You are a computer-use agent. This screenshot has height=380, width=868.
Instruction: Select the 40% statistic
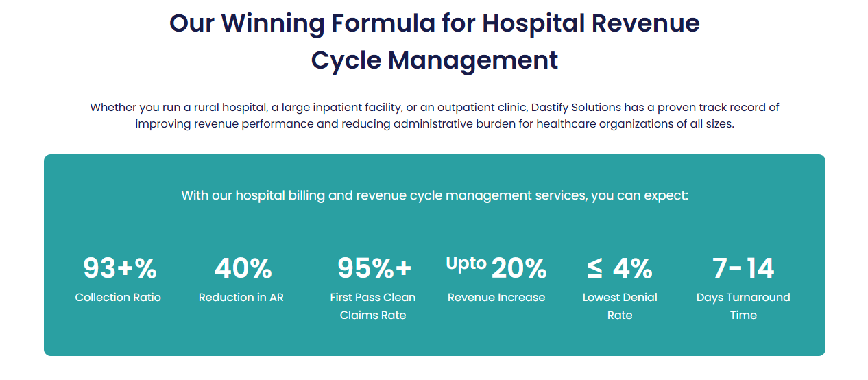click(x=243, y=268)
